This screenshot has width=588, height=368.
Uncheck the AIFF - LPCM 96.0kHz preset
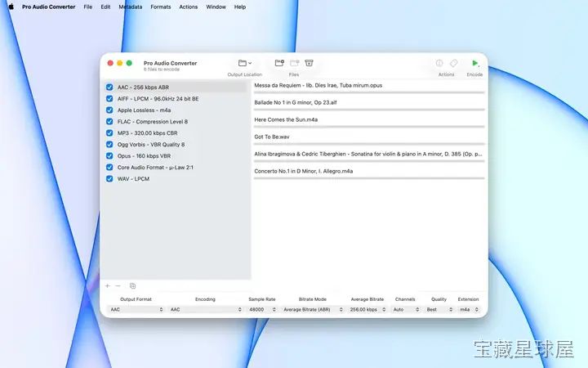[109, 99]
